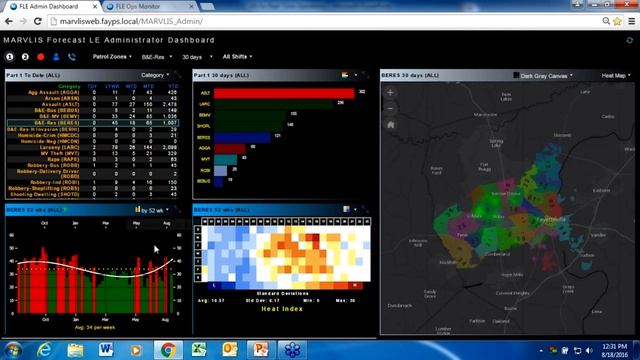
Task: Go forward in the browser
Action: coord(23,21)
